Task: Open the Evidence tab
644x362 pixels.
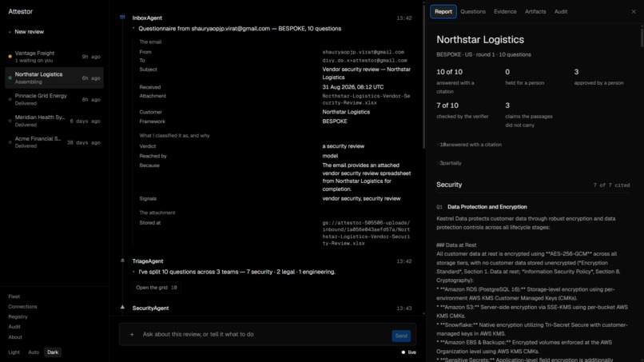Action: [x=505, y=11]
